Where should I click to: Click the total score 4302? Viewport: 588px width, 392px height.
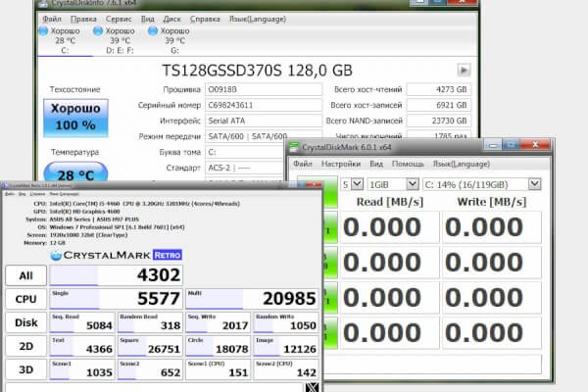(117, 275)
